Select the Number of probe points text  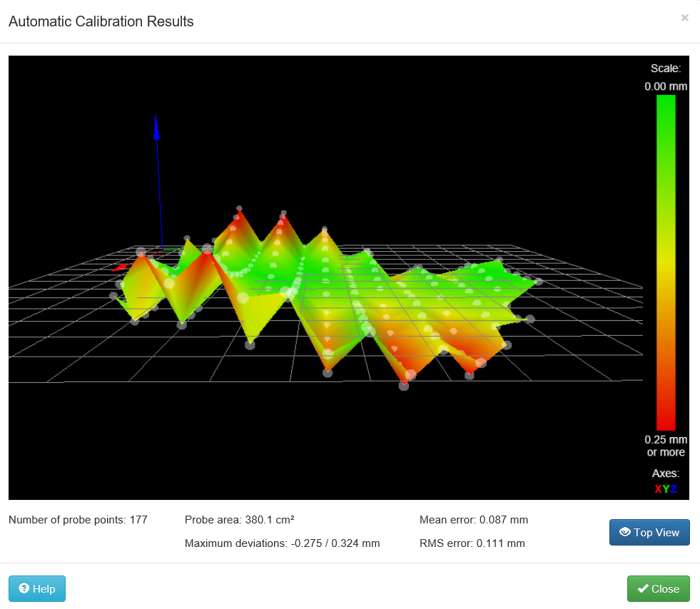(x=78, y=520)
